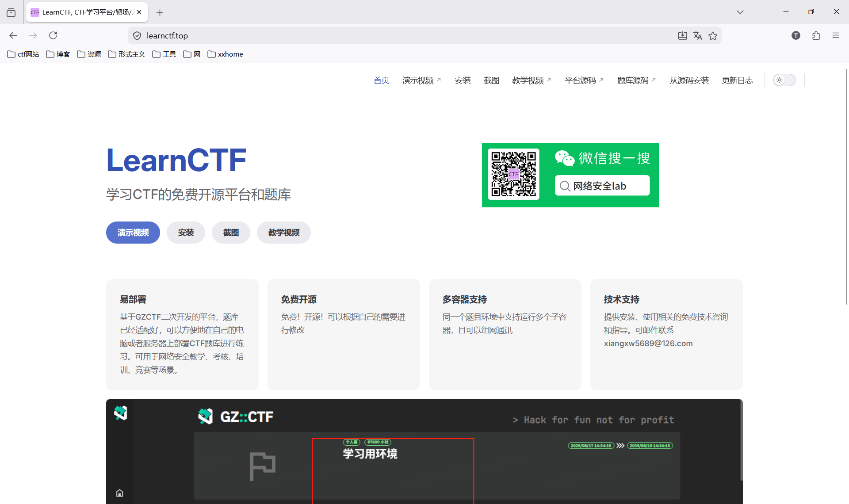
Task: Click the GZ::CTF logo in the screenshot preview
Action: coord(236,416)
